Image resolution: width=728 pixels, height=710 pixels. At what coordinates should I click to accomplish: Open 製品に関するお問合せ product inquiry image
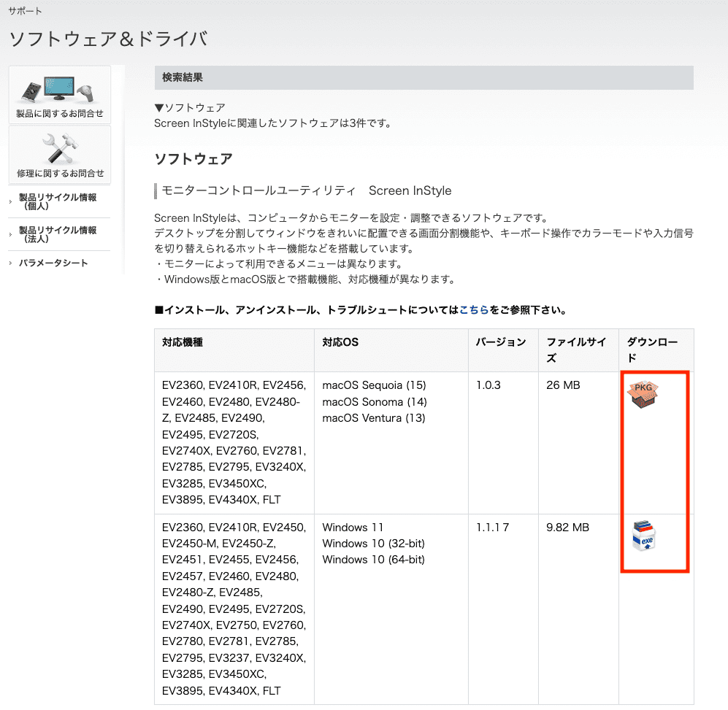(x=59, y=95)
